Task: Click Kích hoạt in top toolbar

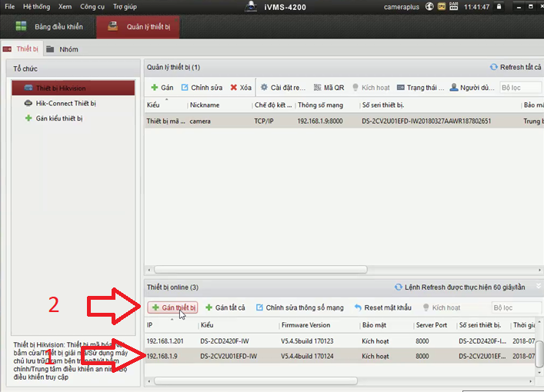Action: click(x=371, y=88)
